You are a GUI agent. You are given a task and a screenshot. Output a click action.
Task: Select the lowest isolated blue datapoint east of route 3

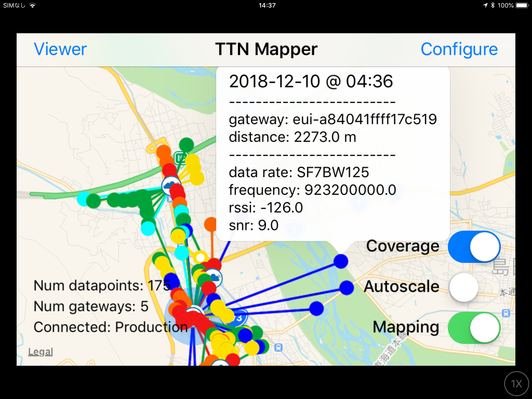[316, 309]
